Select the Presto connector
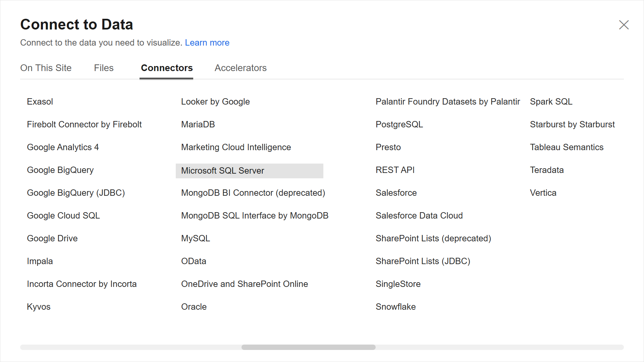 (x=388, y=147)
